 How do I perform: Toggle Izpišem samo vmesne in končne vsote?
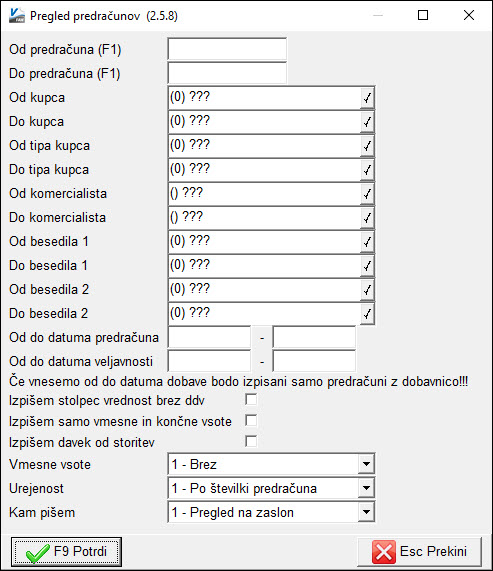click(251, 420)
